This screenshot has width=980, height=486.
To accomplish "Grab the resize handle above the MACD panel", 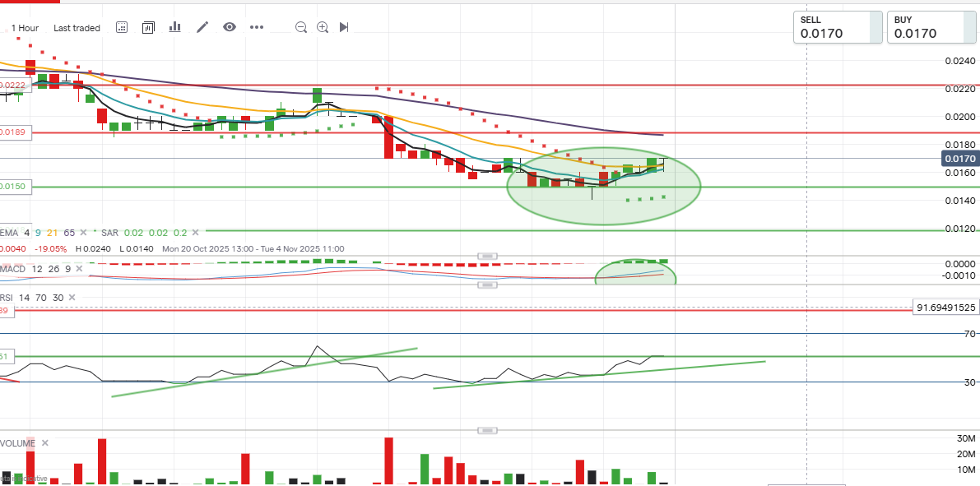I will pyautogui.click(x=489, y=256).
